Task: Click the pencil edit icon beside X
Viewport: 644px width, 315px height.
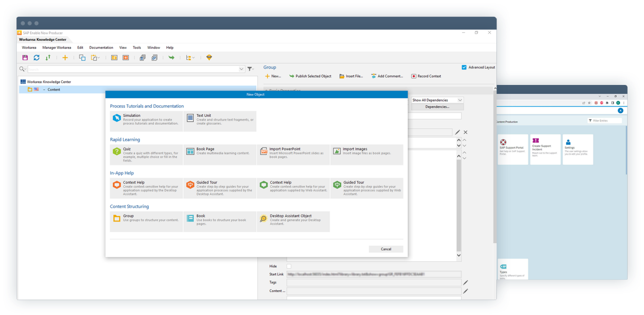Action: pos(458,132)
